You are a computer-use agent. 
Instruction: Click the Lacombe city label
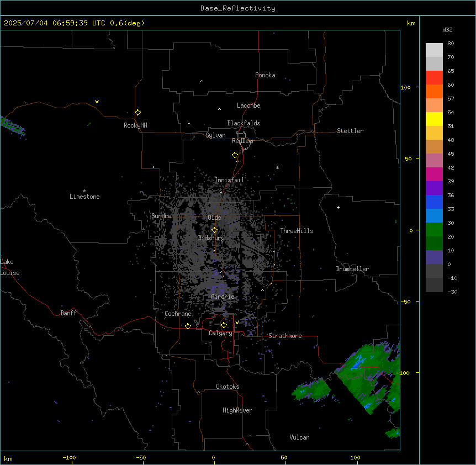(248, 105)
